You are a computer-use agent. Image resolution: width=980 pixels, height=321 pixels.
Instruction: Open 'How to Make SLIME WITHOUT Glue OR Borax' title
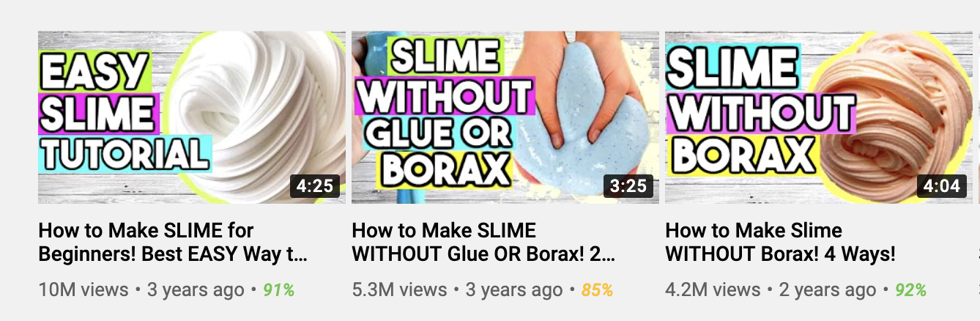[483, 243]
